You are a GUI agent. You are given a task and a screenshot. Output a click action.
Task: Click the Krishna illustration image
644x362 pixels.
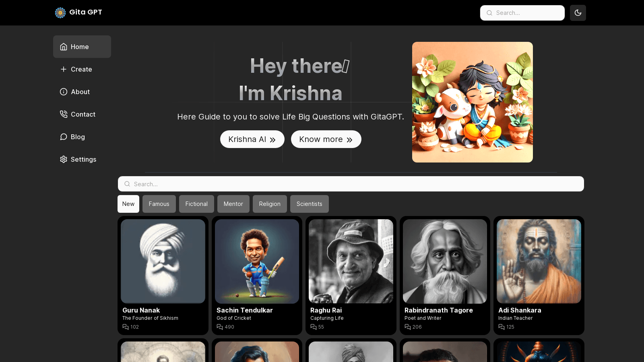(473, 102)
